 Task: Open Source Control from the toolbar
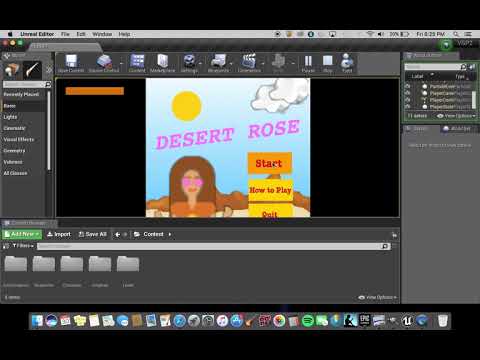click(x=104, y=63)
